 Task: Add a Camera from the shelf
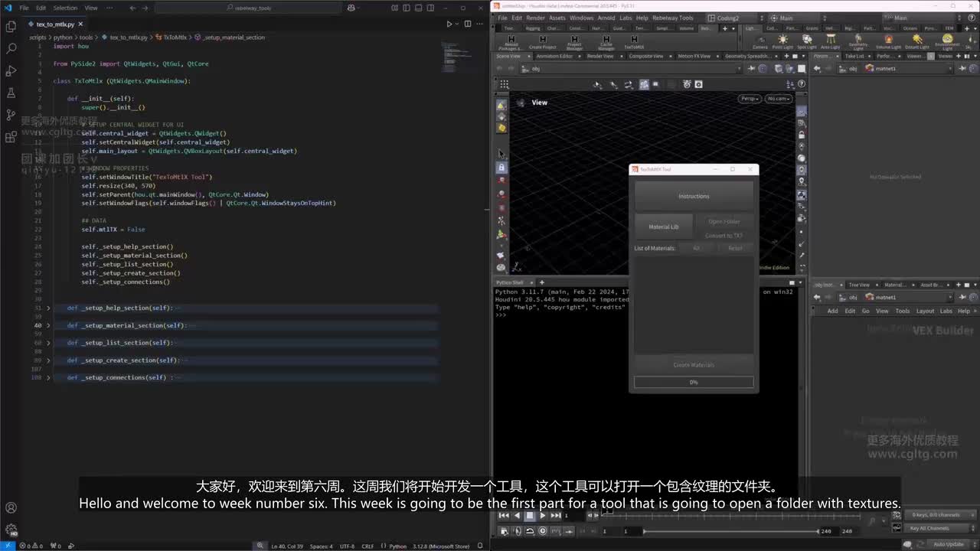click(x=759, y=41)
